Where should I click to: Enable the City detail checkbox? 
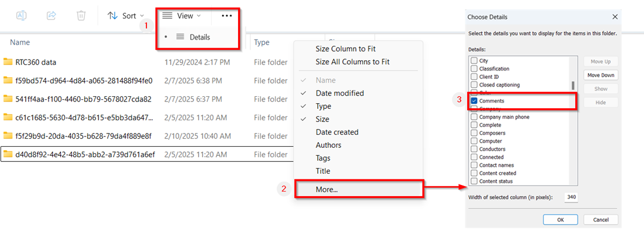(x=474, y=61)
